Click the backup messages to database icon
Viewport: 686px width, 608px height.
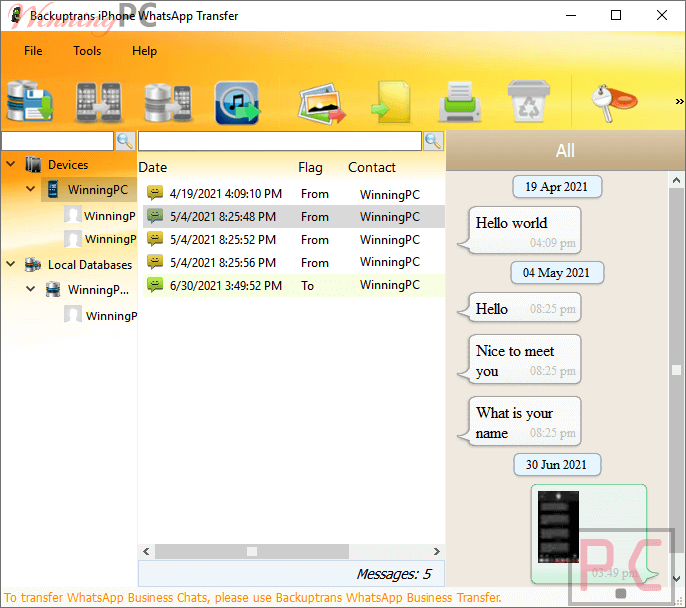[x=30, y=101]
